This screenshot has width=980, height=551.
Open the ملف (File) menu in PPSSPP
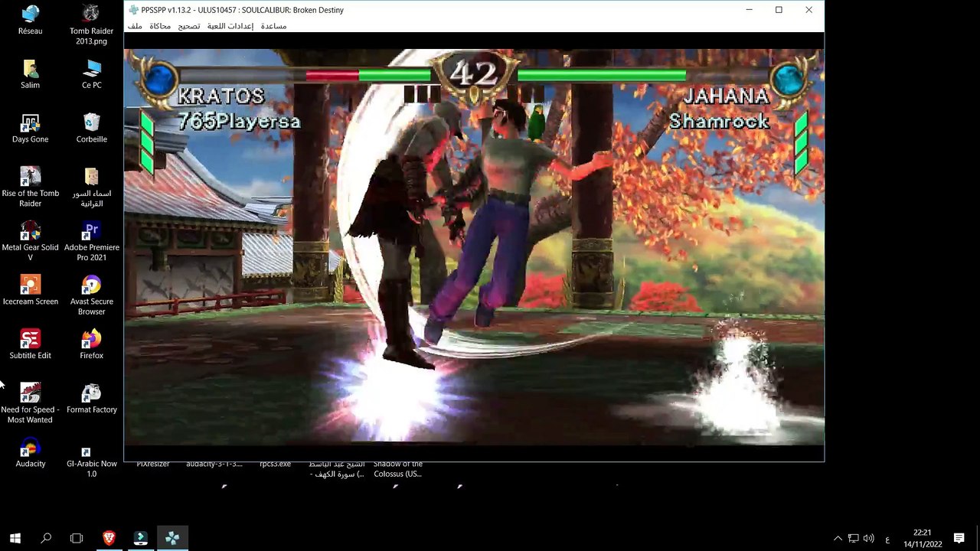[x=135, y=26]
